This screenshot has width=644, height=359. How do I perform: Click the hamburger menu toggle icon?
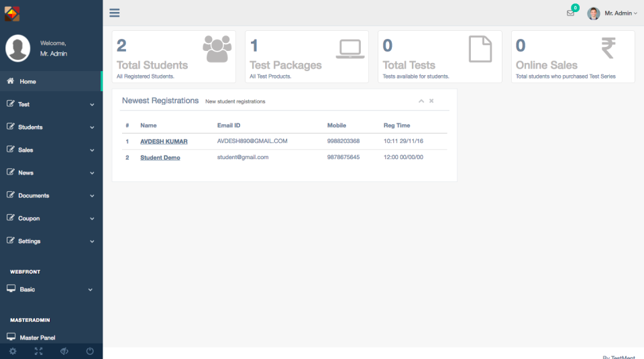pyautogui.click(x=115, y=13)
